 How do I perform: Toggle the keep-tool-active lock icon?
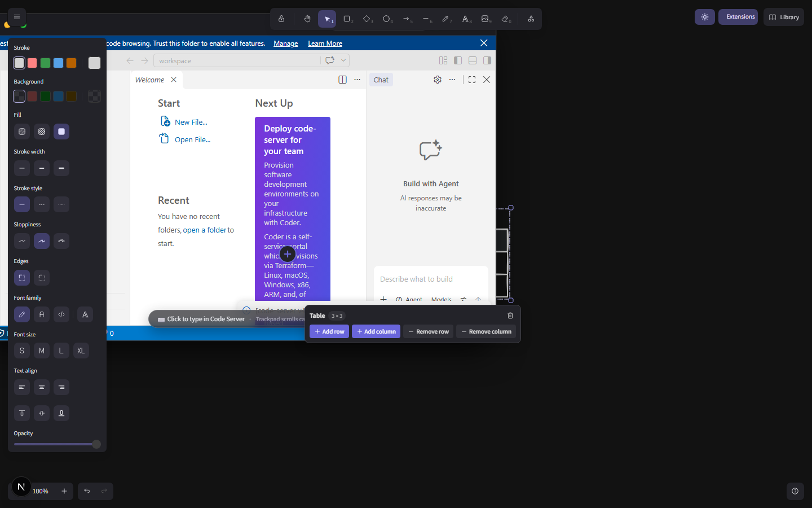point(281,19)
